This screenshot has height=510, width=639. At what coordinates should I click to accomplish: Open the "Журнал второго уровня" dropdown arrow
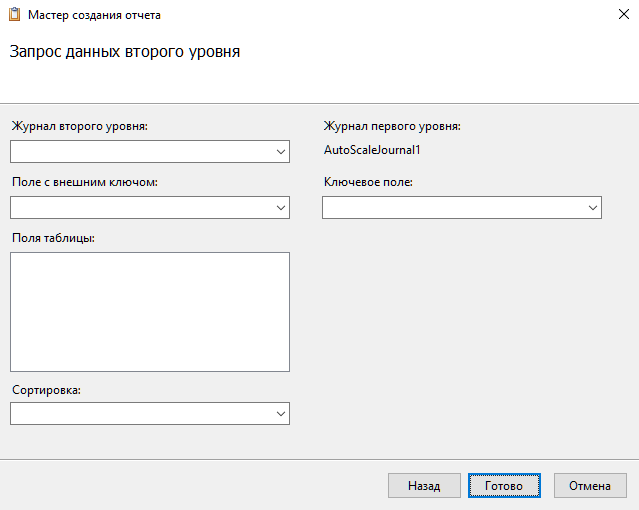point(279,152)
